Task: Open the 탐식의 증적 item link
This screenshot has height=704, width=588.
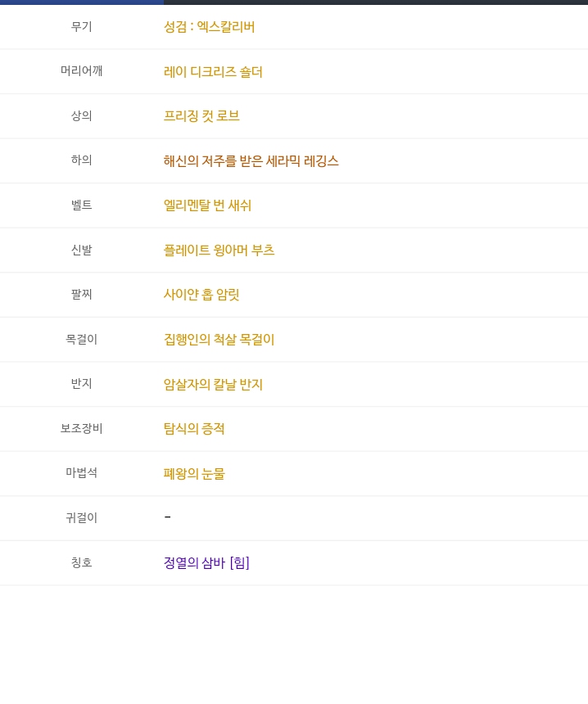Action: pos(194,429)
